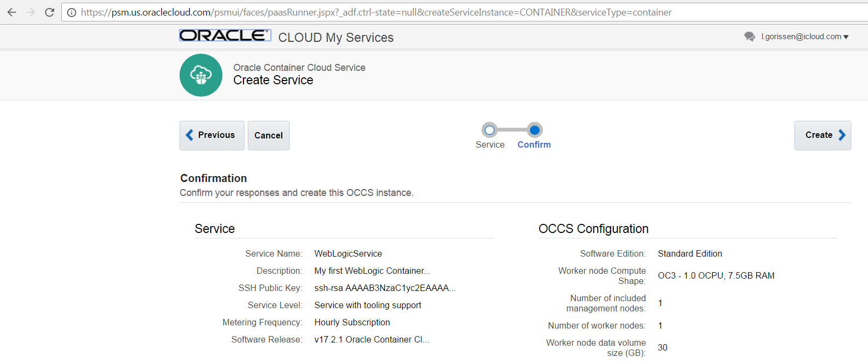Image resolution: width=868 pixels, height=364 pixels.
Task: Click the Oracle logo
Action: click(225, 35)
